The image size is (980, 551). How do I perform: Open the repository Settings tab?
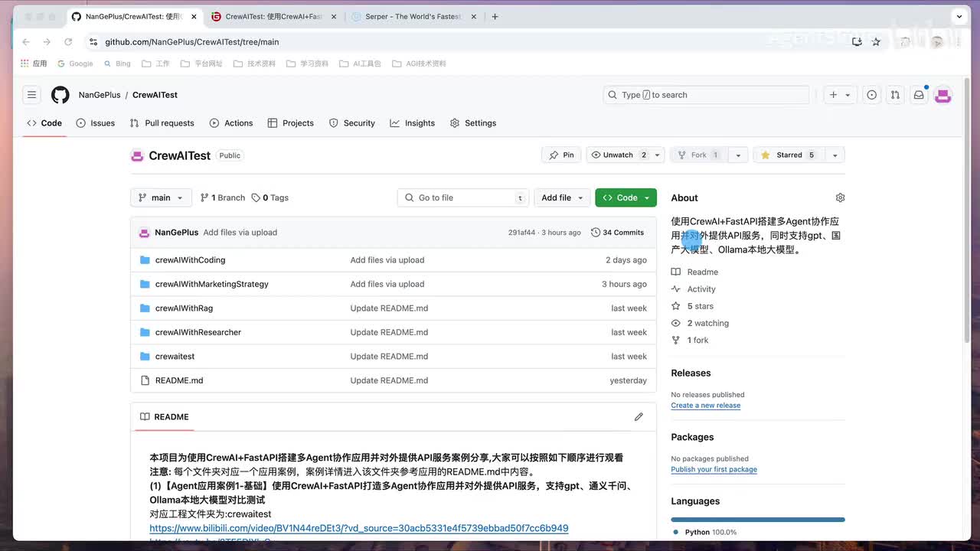pyautogui.click(x=473, y=123)
